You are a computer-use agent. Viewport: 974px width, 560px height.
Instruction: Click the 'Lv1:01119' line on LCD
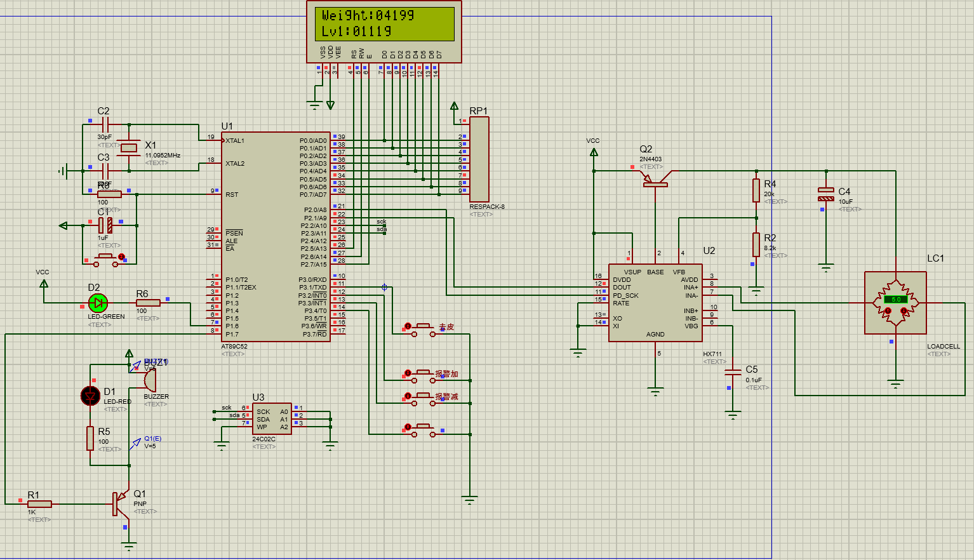click(356, 31)
